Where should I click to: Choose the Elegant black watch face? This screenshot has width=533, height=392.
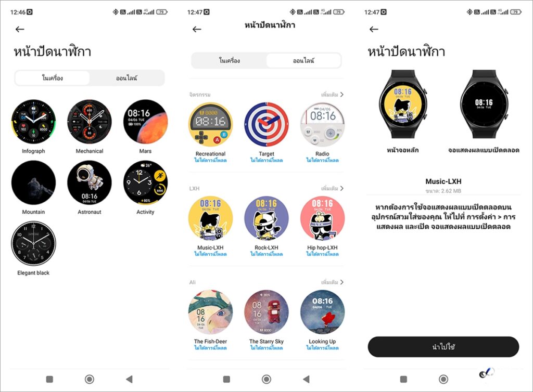click(x=33, y=243)
